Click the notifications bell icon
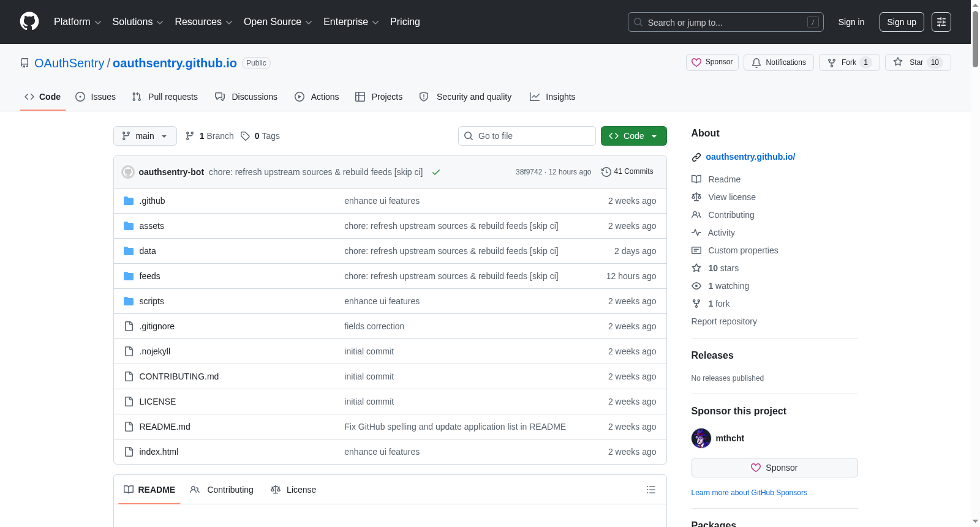The height and width of the screenshot is (527, 980). 756,62
